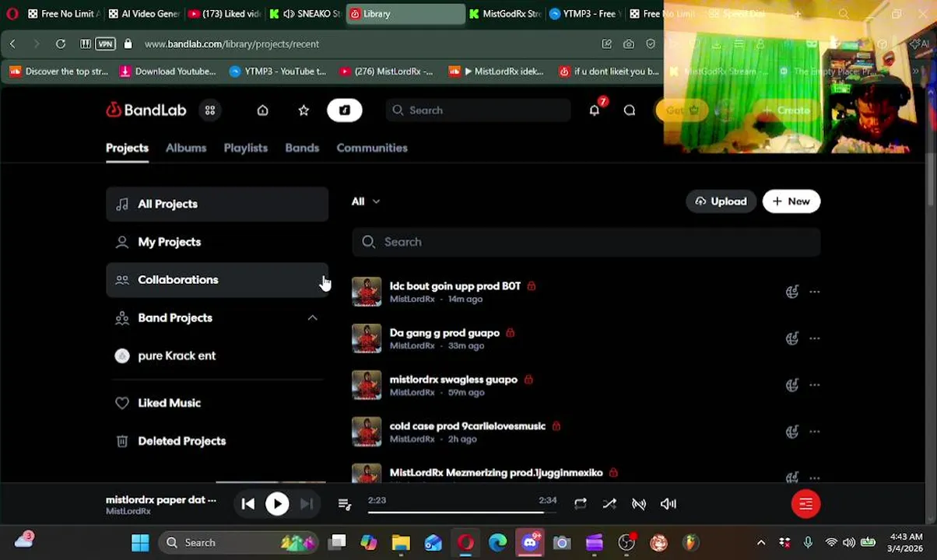Switch to the Communities tab
937x560 pixels.
coord(372,148)
